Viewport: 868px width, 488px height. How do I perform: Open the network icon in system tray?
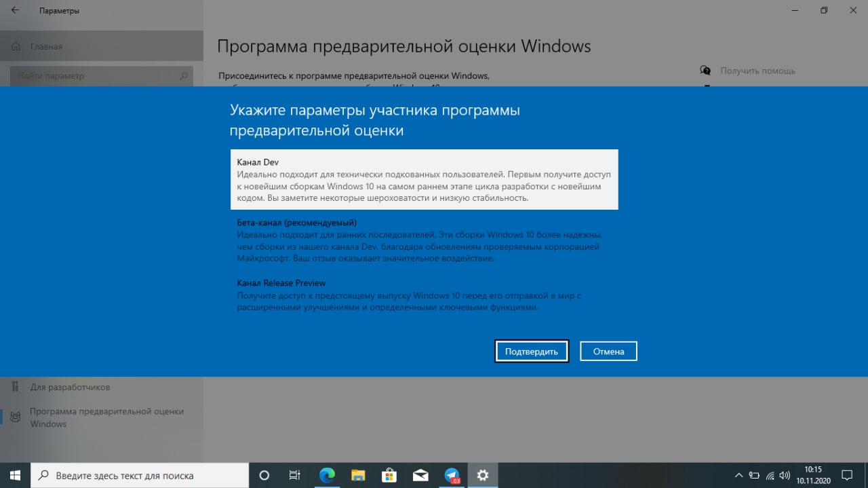point(770,475)
